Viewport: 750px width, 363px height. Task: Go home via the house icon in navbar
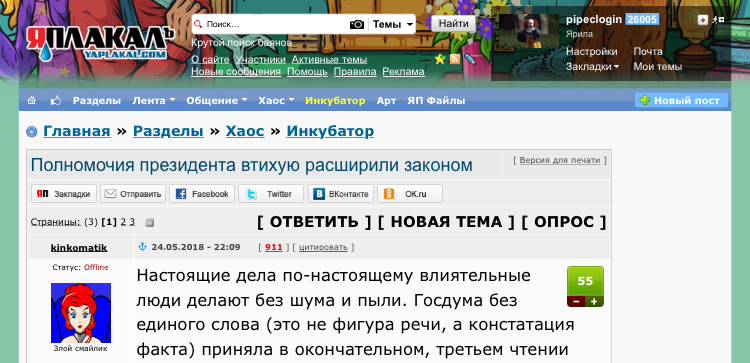[x=32, y=100]
